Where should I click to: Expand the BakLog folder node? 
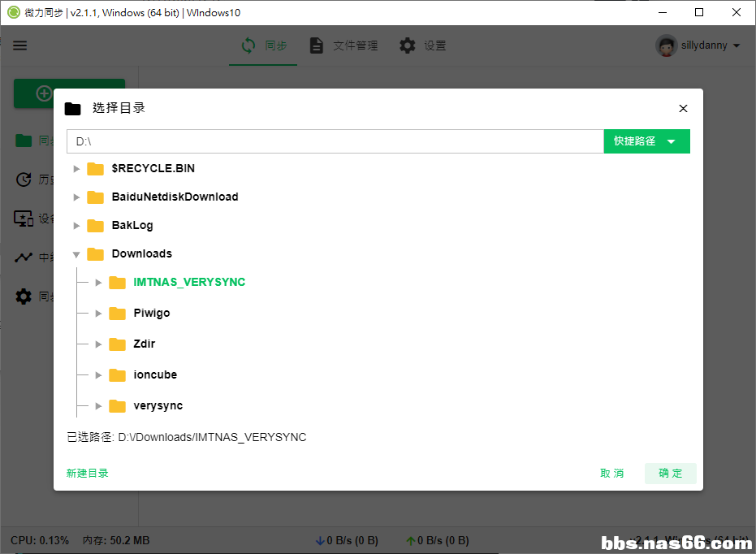click(76, 226)
